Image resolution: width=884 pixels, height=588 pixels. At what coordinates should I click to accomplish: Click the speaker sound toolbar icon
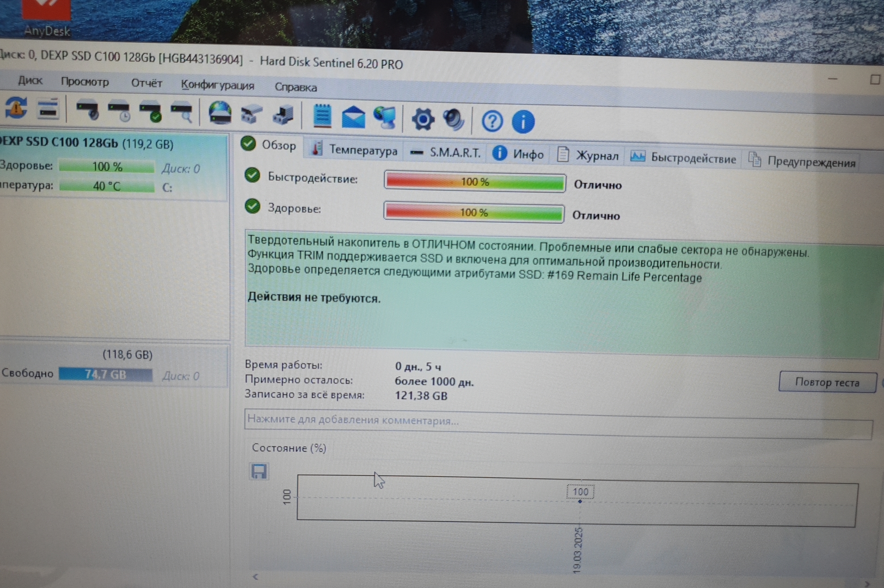453,119
